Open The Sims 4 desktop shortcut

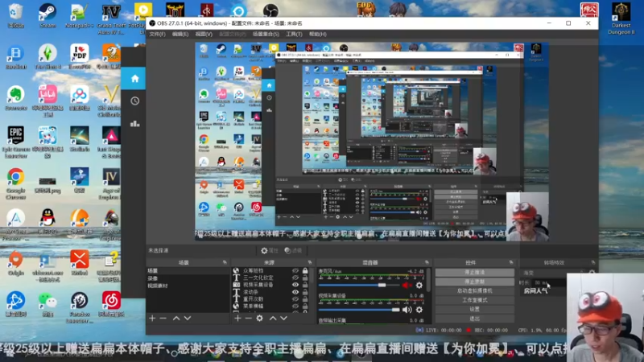(x=47, y=56)
